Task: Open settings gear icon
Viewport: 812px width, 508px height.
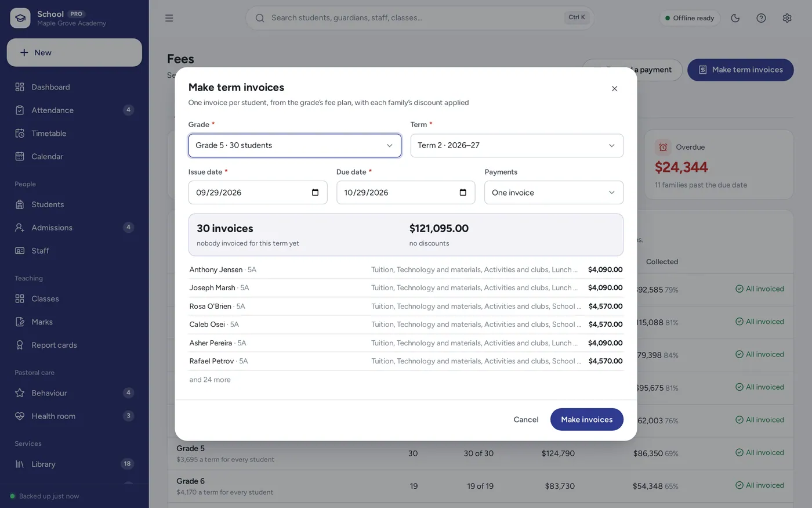Action: point(787,18)
